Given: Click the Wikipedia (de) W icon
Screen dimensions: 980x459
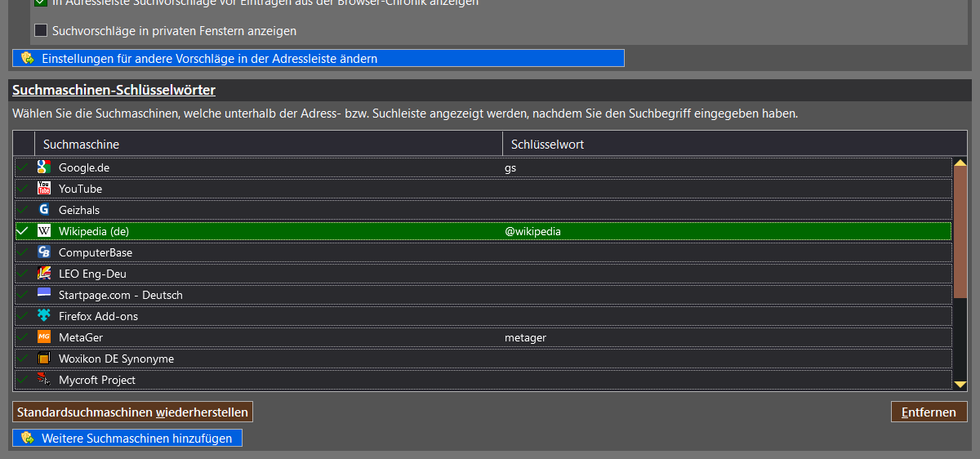Looking at the screenshot, I should click(x=44, y=231).
